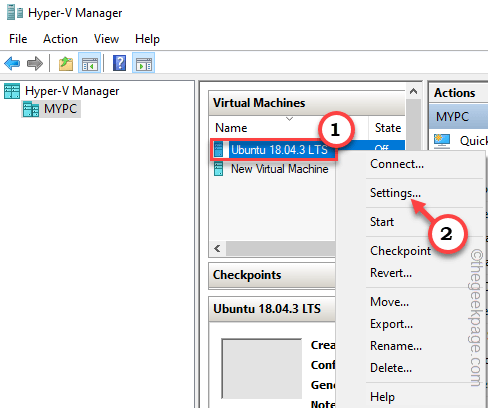Open the blue Help question mark icon
Screen dimensions: 488x408
[119, 63]
